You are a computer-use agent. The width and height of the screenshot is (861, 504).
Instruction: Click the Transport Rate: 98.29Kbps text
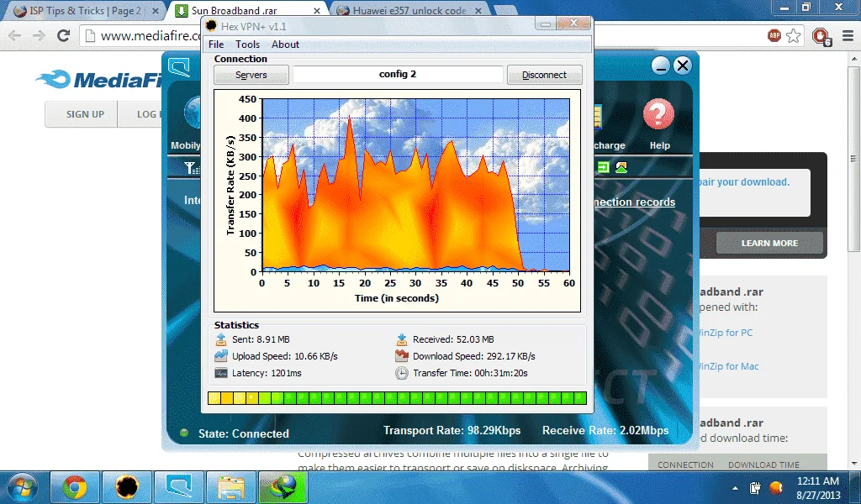[x=452, y=431]
